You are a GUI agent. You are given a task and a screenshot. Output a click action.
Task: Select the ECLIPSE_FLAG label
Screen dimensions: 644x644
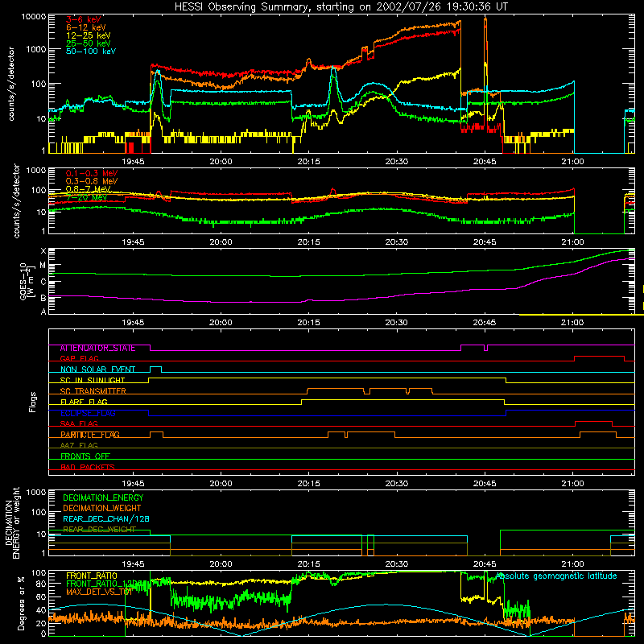pyautogui.click(x=88, y=413)
